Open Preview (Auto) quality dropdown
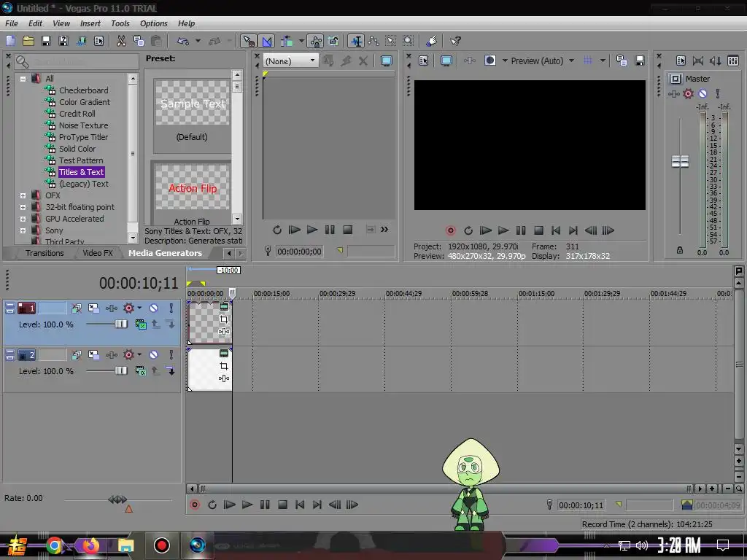 (542, 61)
